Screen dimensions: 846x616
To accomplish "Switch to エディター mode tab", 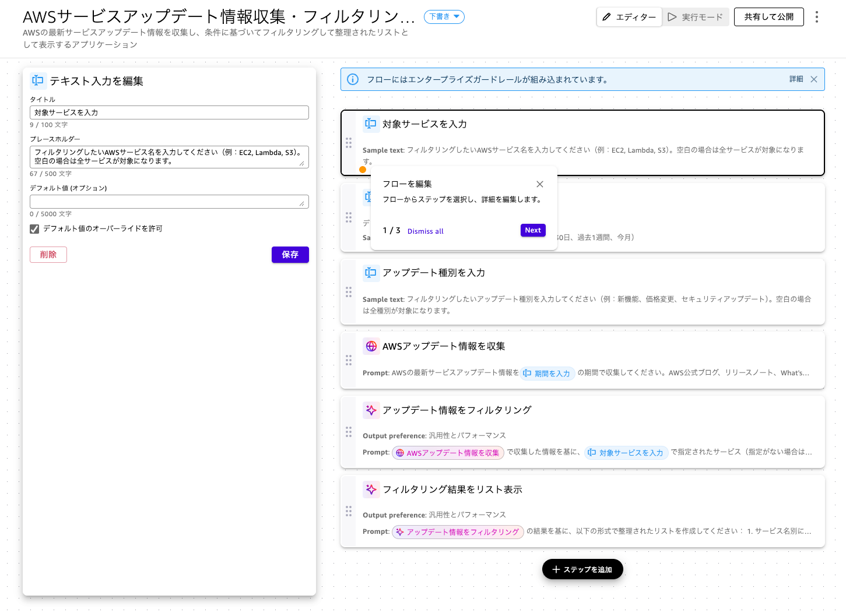I will click(x=629, y=17).
